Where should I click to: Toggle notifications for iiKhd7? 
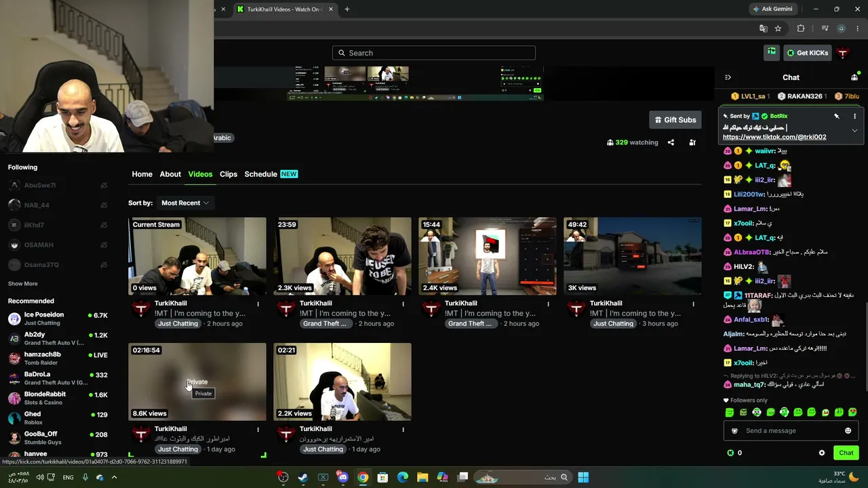(x=104, y=225)
